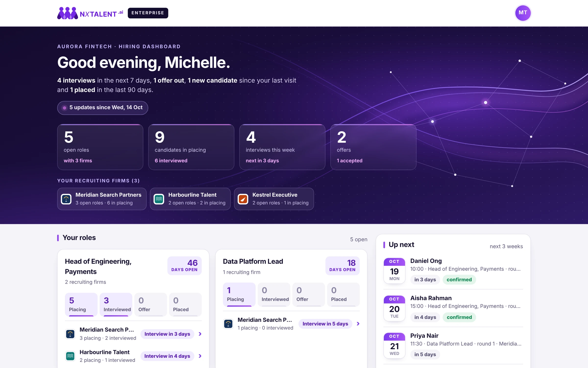Select Interviewed stage with 3 candidates
The height and width of the screenshot is (368, 588).
coord(116,304)
